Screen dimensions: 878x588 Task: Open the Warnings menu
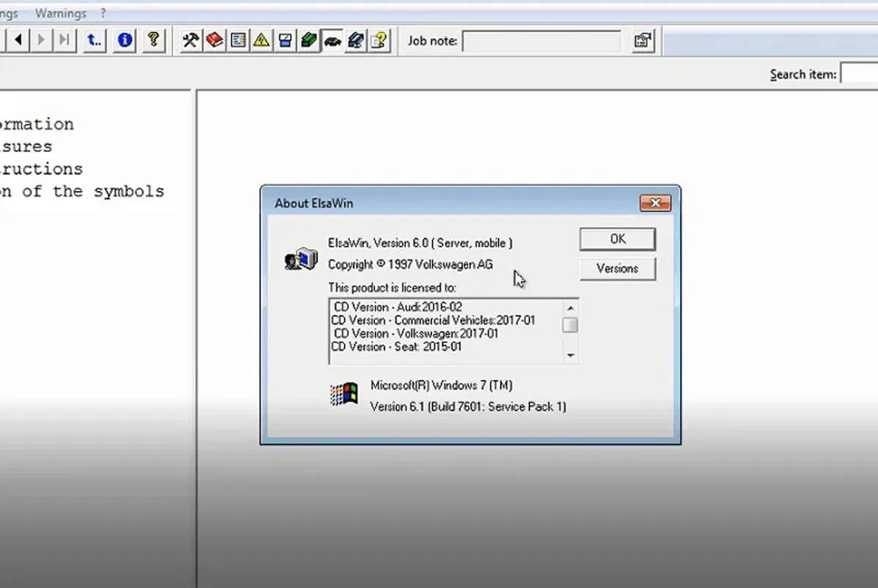click(x=61, y=13)
